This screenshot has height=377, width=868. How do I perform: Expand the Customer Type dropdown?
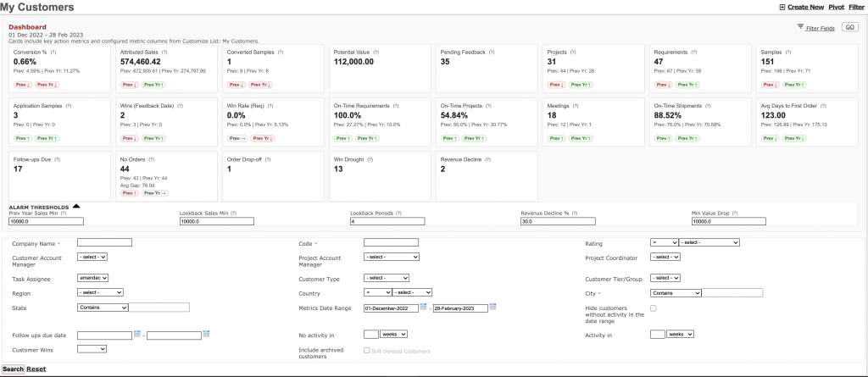click(x=386, y=278)
